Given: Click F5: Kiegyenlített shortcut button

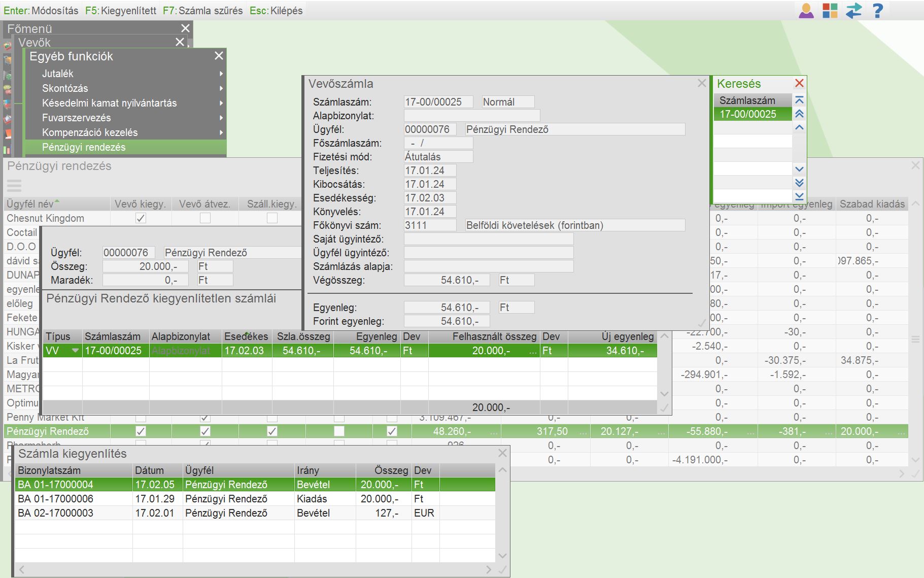Looking at the screenshot, I should (x=121, y=11).
